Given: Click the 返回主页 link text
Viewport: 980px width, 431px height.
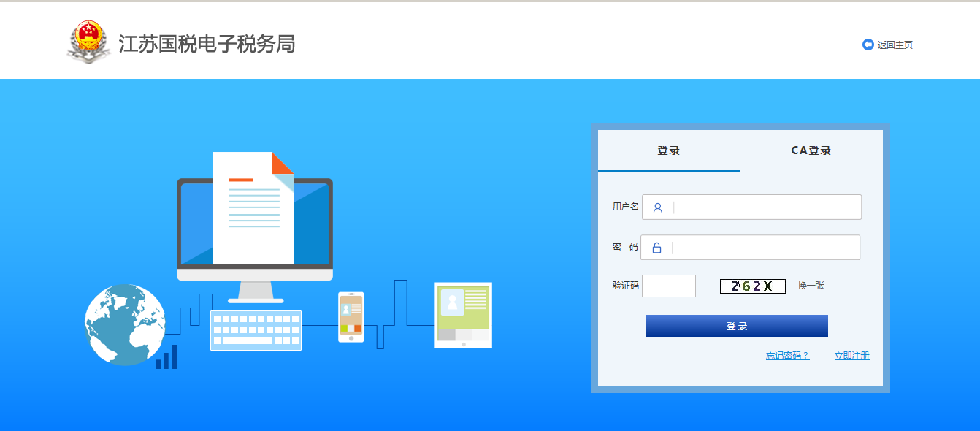Looking at the screenshot, I should (x=895, y=45).
